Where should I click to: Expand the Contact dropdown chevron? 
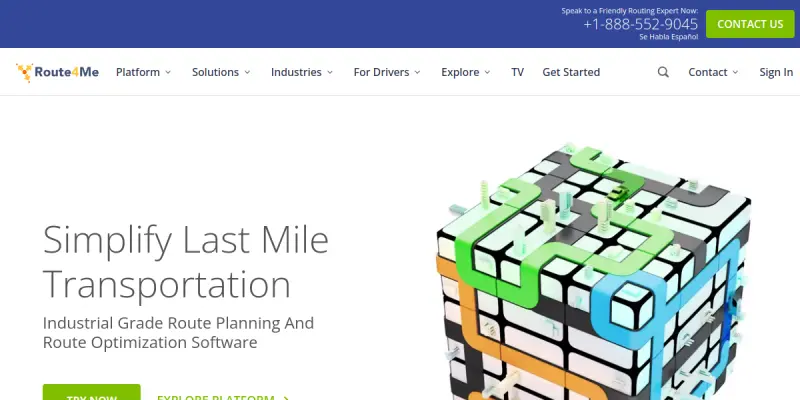pyautogui.click(x=735, y=72)
